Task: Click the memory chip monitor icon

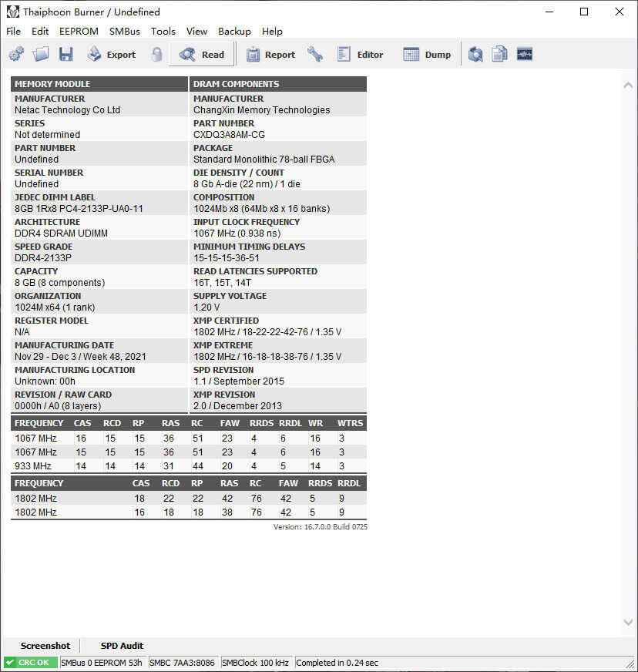Action: coord(525,55)
